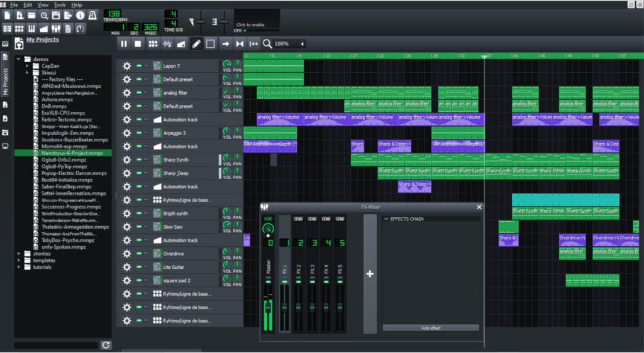Pause song playback
Screen dimensions: 644x353
coord(124,44)
